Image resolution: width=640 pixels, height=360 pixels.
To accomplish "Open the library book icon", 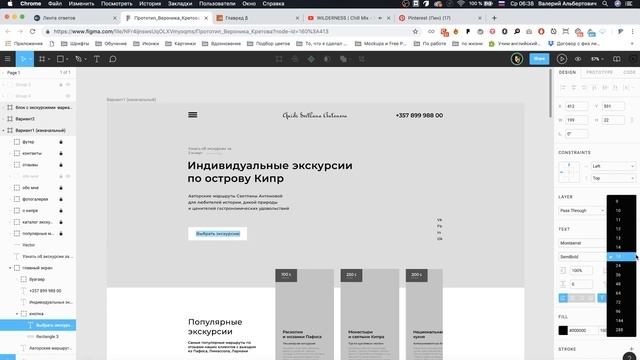I will 617,59.
